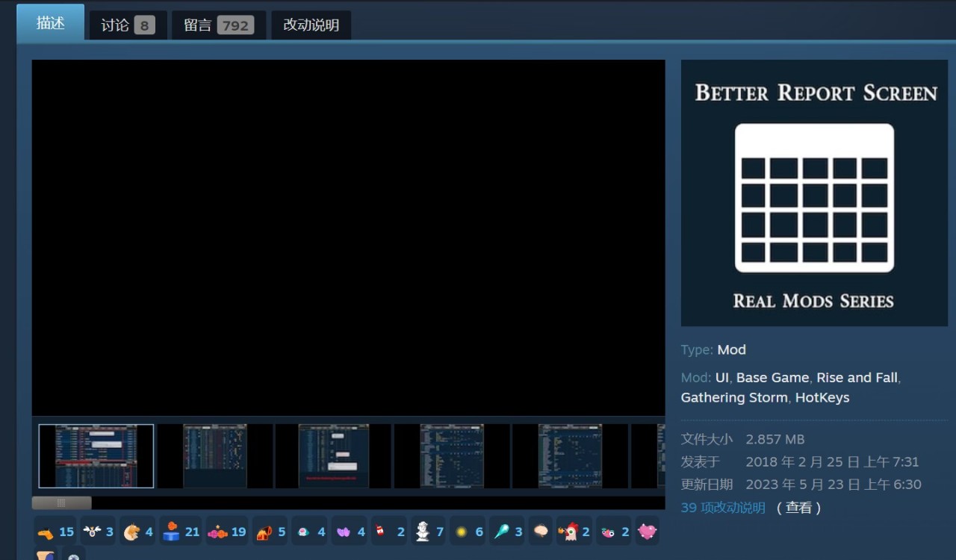Click the "Type: Mod" text
The image size is (956, 560).
(713, 350)
